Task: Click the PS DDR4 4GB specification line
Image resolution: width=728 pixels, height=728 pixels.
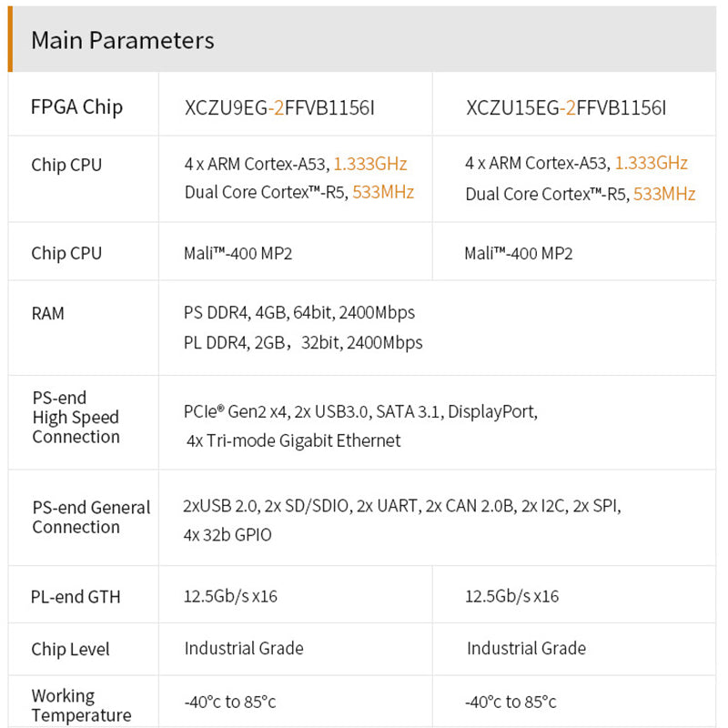Action: pos(298,312)
